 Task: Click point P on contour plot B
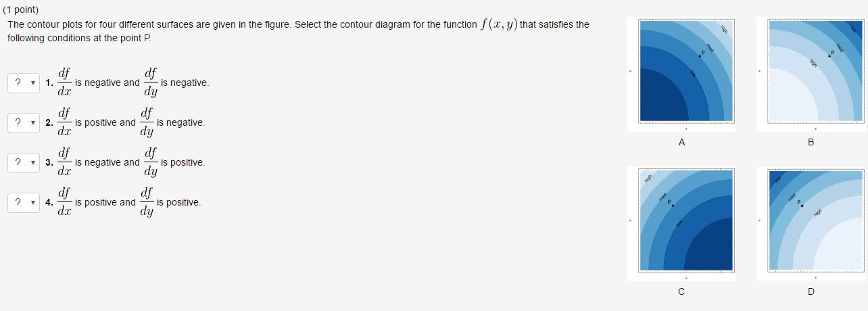pos(829,57)
